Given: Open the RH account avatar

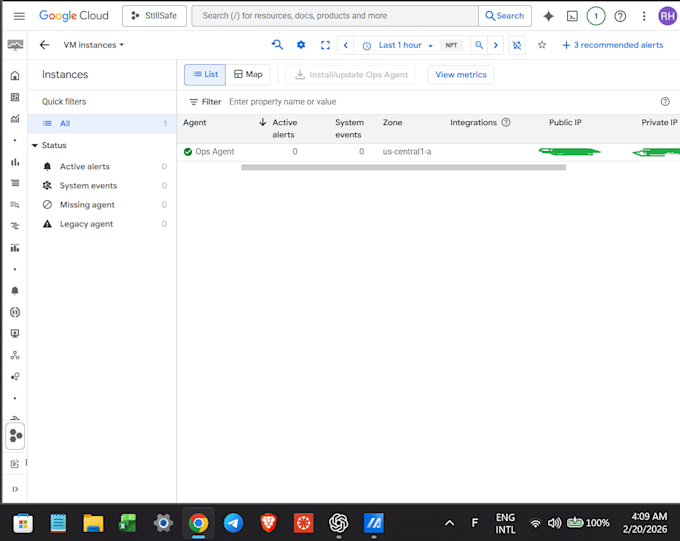Looking at the screenshot, I should coord(667,16).
